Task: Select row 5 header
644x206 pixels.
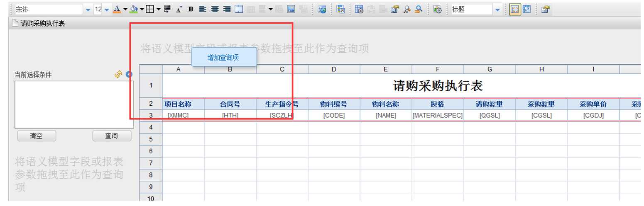Action: pos(151,139)
